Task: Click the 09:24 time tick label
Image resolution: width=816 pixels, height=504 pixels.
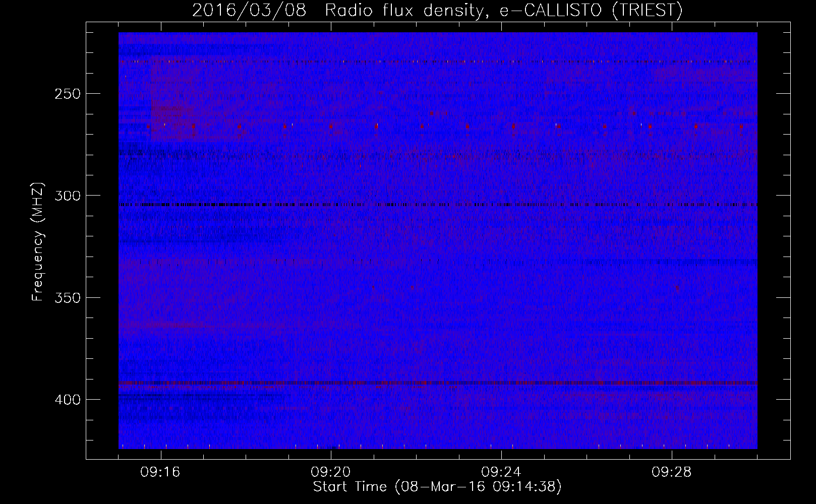Action: [501, 472]
